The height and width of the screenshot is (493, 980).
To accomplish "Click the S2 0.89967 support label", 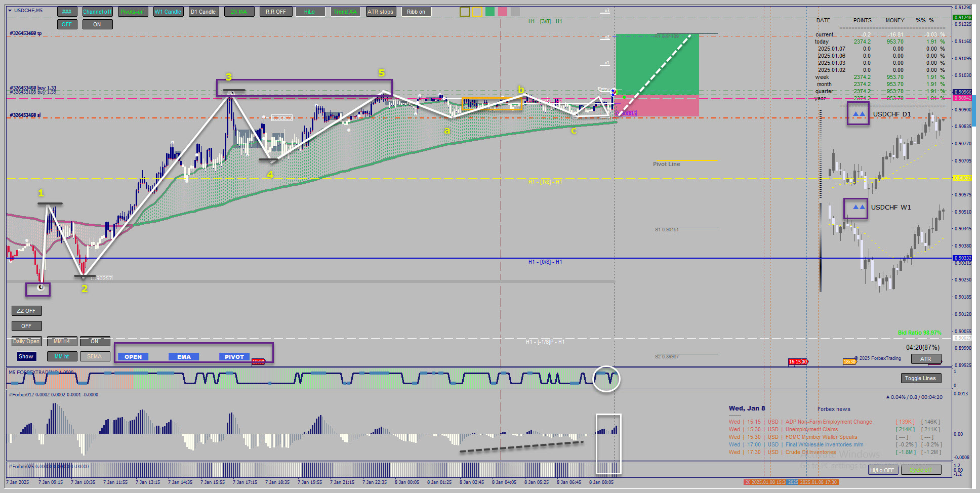I will 667,357.
